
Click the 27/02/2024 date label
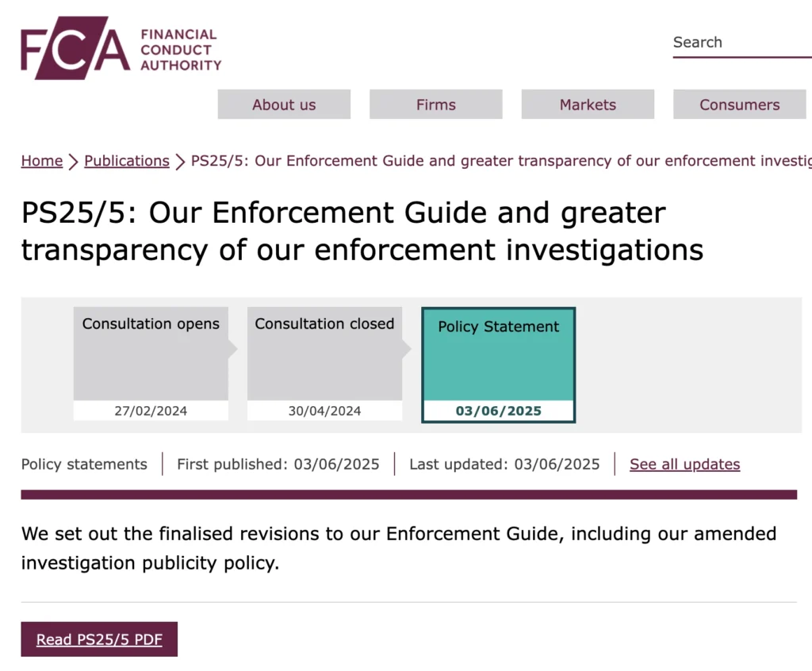coord(151,411)
